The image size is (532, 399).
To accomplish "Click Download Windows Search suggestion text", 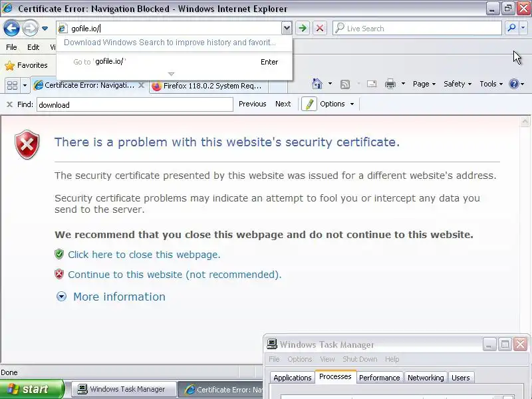I will coord(170,43).
